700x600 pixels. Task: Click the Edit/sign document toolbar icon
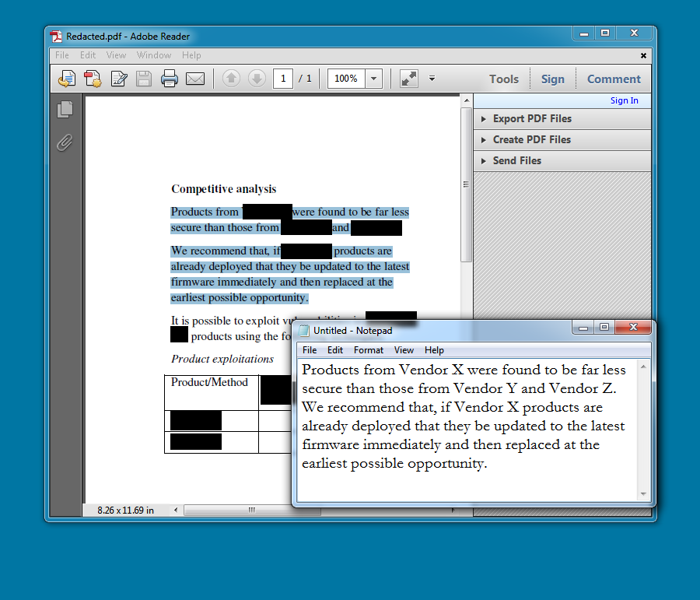pos(119,79)
